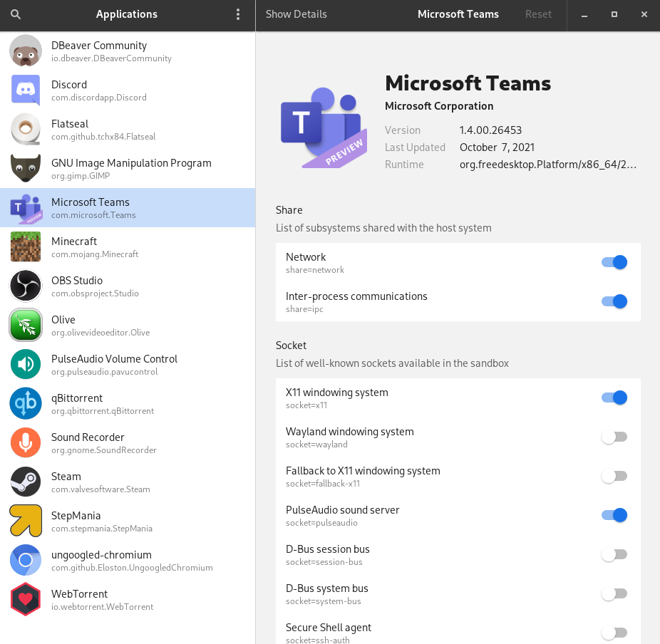This screenshot has width=660, height=644.
Task: Click the ungoogled-chromium app icon
Action: pos(26,560)
